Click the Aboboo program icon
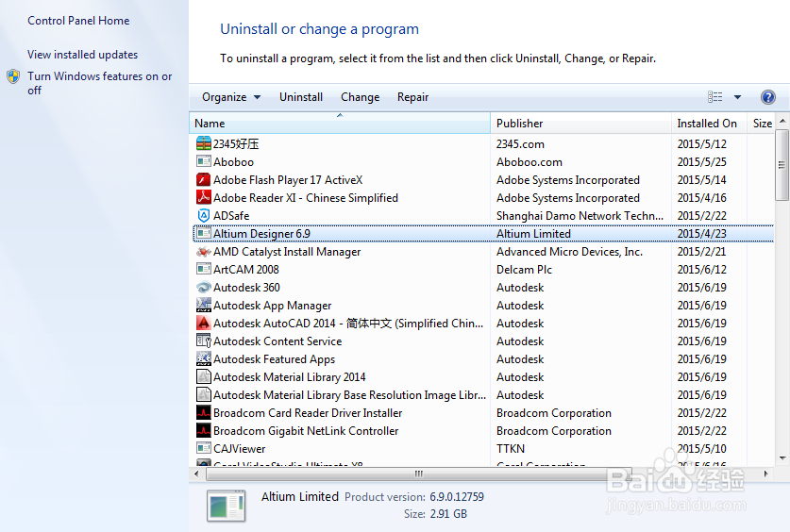 click(204, 161)
